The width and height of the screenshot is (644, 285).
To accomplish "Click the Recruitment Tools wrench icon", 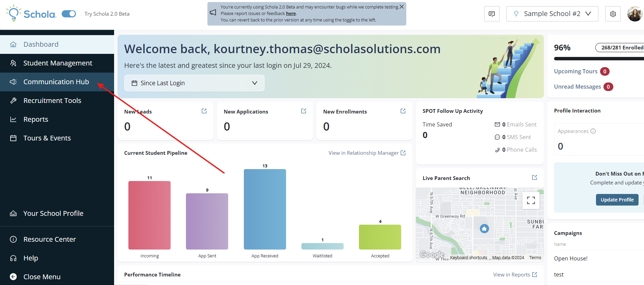I will pyautogui.click(x=13, y=101).
